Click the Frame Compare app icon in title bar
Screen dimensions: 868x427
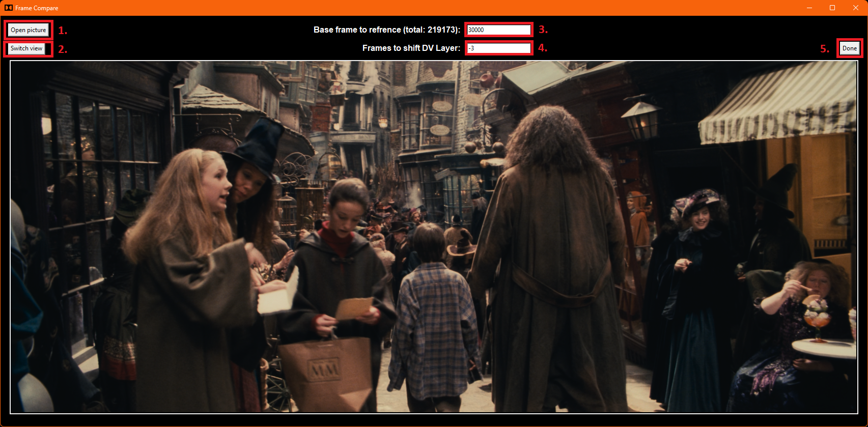pos(9,8)
